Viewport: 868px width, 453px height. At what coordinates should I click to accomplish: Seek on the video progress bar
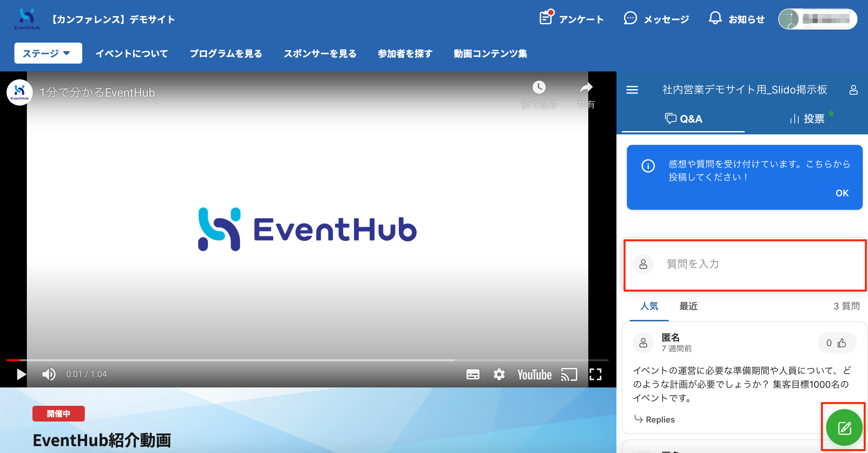307,360
